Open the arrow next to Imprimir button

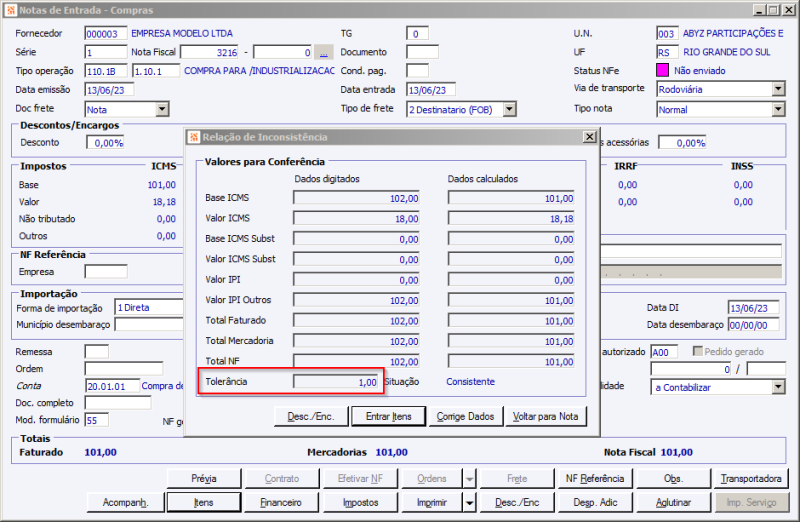click(469, 501)
